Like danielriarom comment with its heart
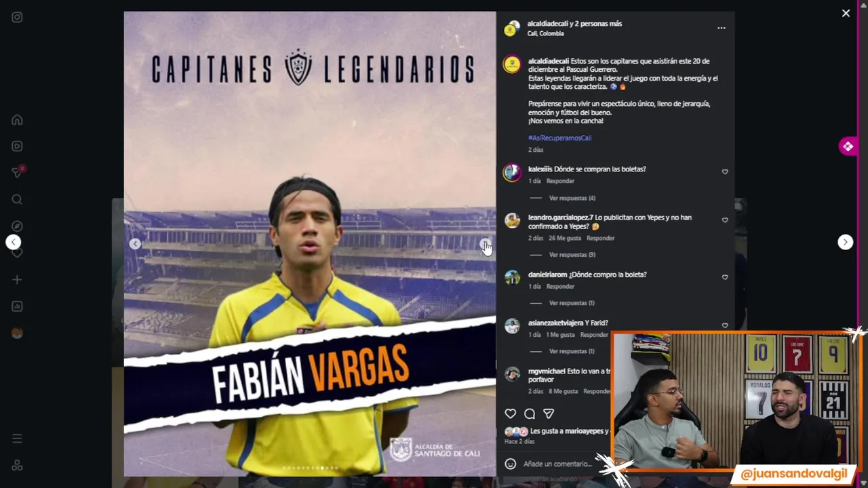This screenshot has height=488, width=868. click(x=725, y=277)
